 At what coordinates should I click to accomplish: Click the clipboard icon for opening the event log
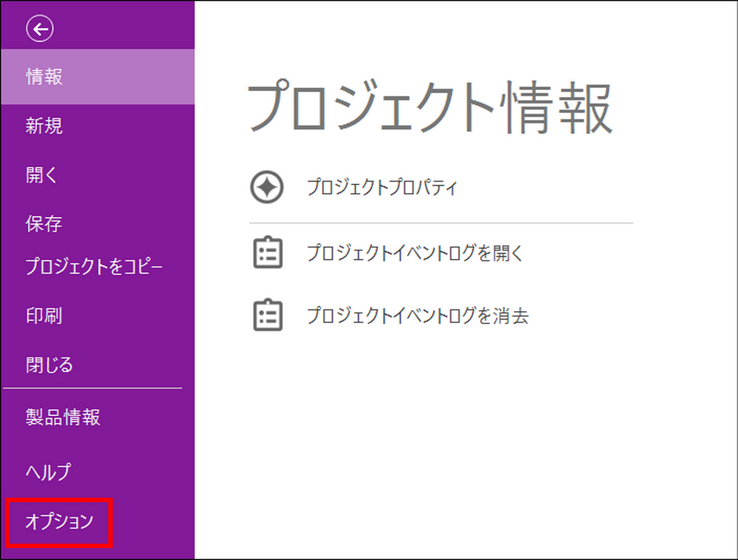(268, 253)
